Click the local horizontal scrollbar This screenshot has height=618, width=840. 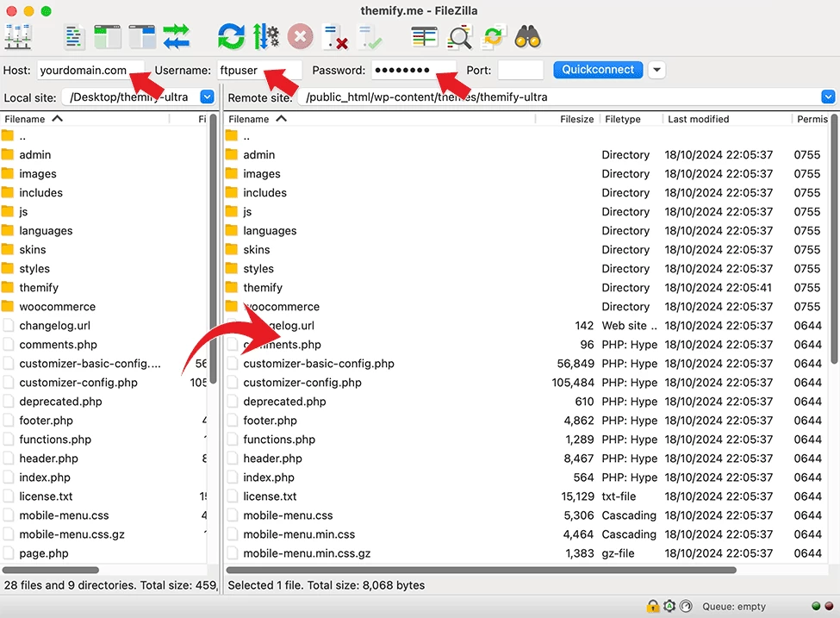point(50,570)
